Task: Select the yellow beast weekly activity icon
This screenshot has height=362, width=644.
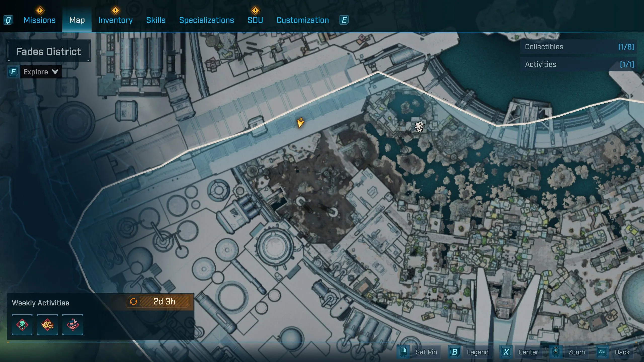Action: [47, 325]
